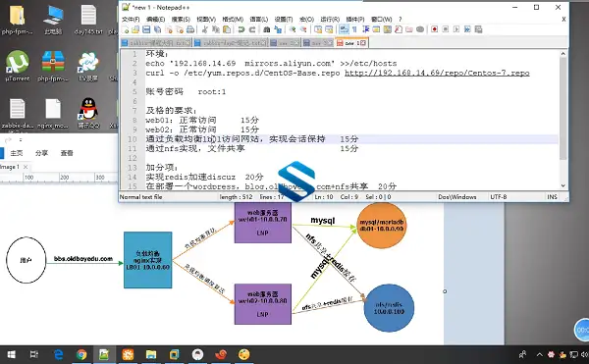This screenshot has width=589, height=364.
Task: Toggle word wrap in Notepad++ toolbar
Action: click(344, 29)
